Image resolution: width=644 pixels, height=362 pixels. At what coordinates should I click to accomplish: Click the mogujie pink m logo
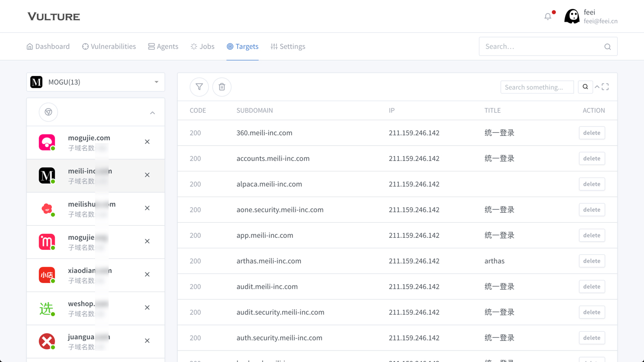(x=47, y=242)
